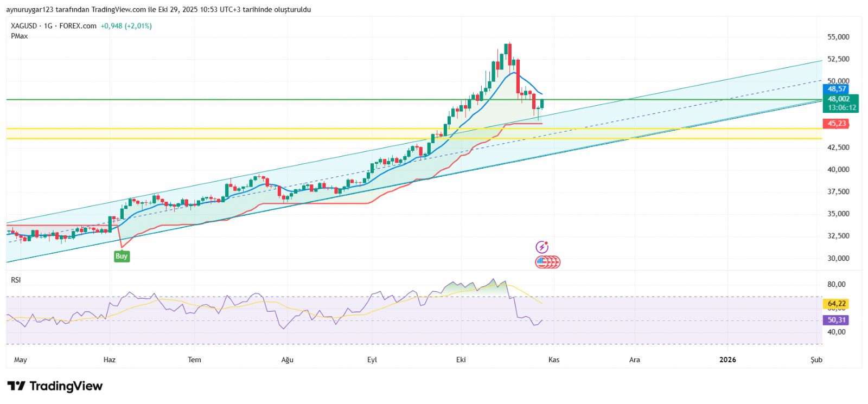Viewport: 868px width, 404px height.
Task: Click the blue 48,57 price tag
Action: [837, 89]
